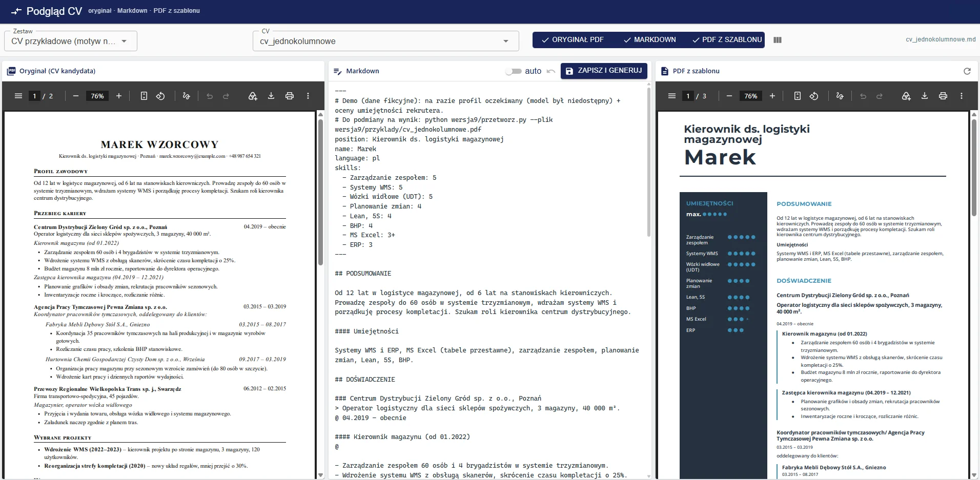Screen dimensions: 980x480
Task: Download the PDF z szablonu file
Action: point(925,96)
